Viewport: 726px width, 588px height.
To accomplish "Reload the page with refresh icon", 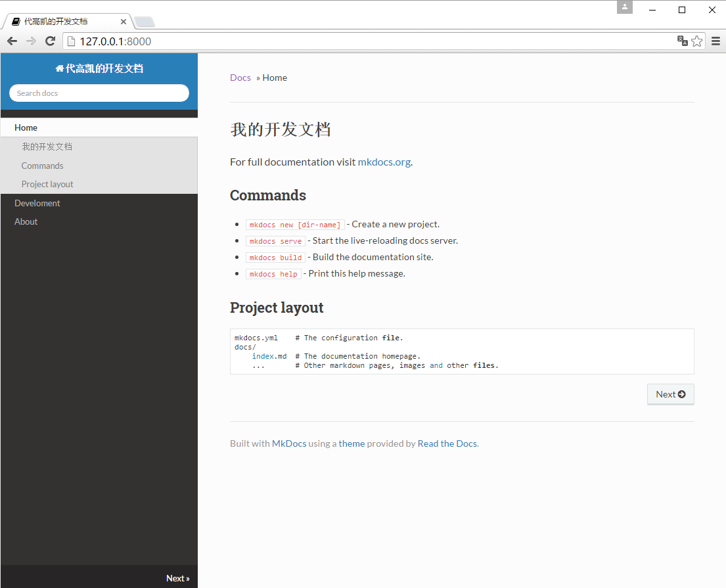I will 50,41.
